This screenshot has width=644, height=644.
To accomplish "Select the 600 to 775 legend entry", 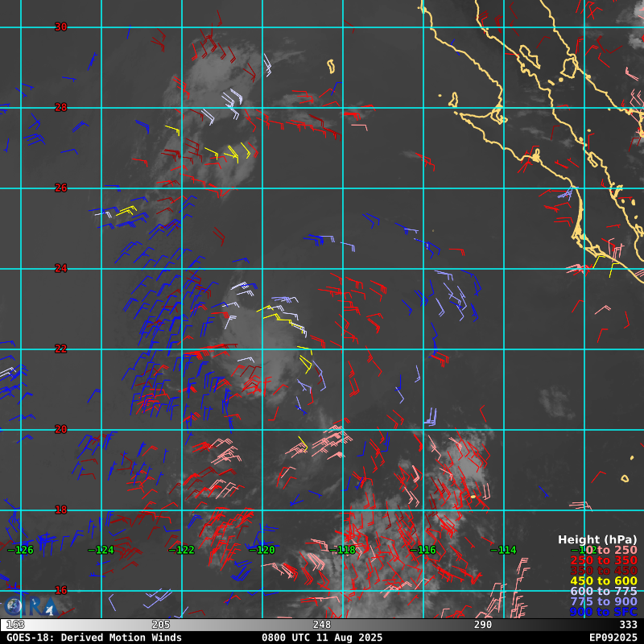I will click(603, 592).
